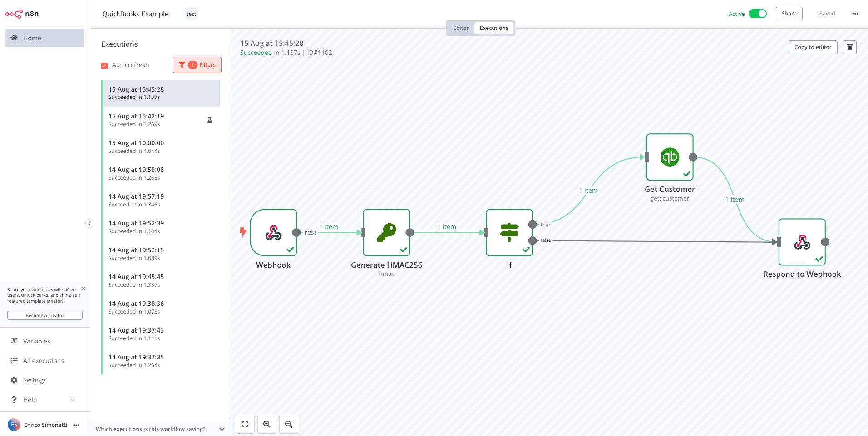Viewport: 868px width, 436px height.
Task: Click the lightning trigger icon beside Webhook
Action: [243, 232]
